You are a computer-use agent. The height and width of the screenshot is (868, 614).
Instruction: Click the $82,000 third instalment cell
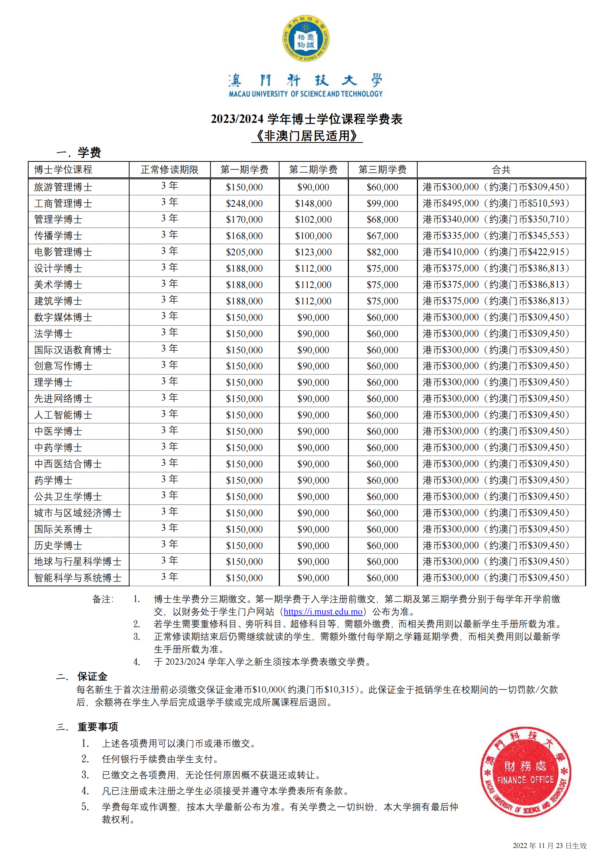[382, 252]
